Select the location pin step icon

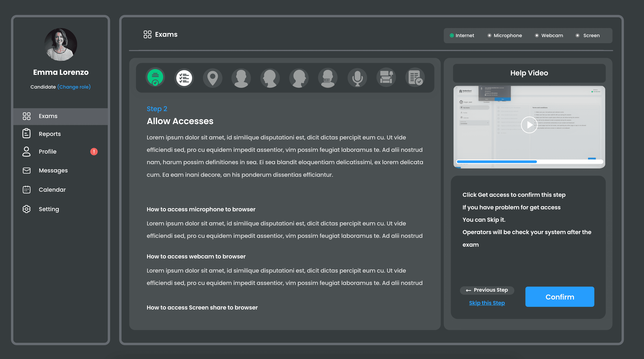pyautogui.click(x=213, y=78)
